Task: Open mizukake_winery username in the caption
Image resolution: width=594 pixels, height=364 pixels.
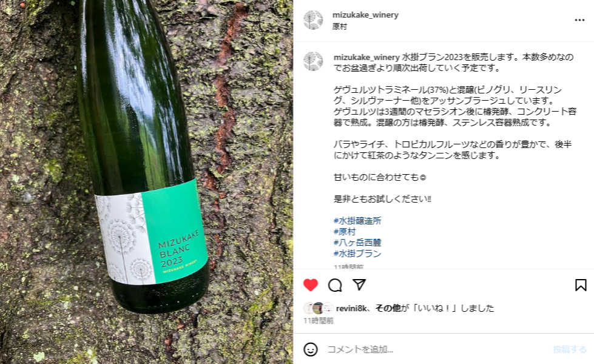Action: pos(366,57)
